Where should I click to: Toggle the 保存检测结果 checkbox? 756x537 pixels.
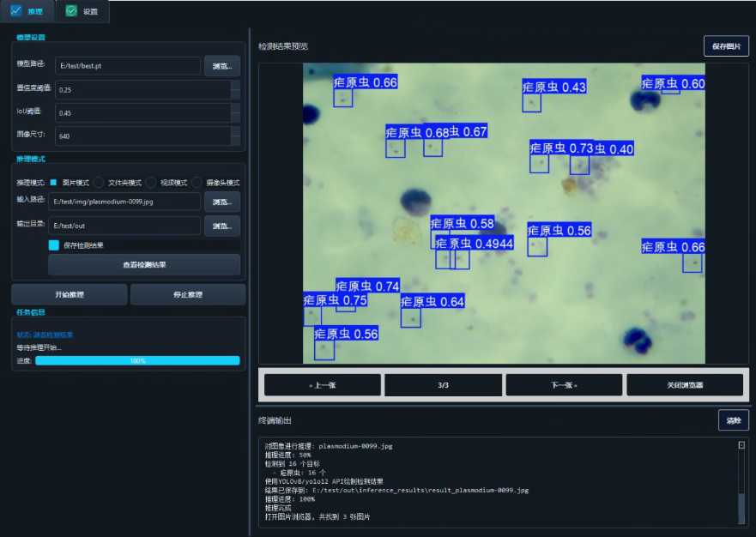click(x=54, y=244)
